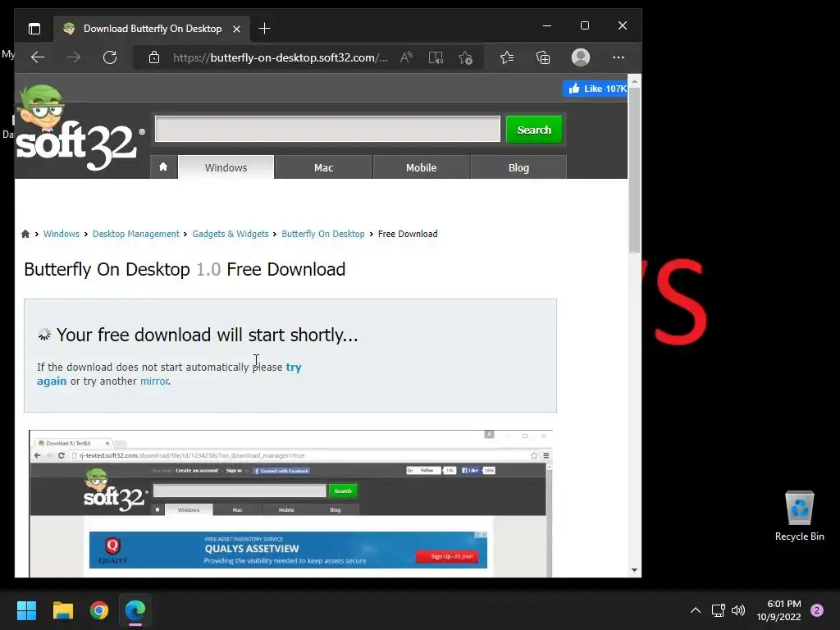Image resolution: width=840 pixels, height=630 pixels.
Task: Click the breadcrumb home icon
Action: [x=25, y=234]
